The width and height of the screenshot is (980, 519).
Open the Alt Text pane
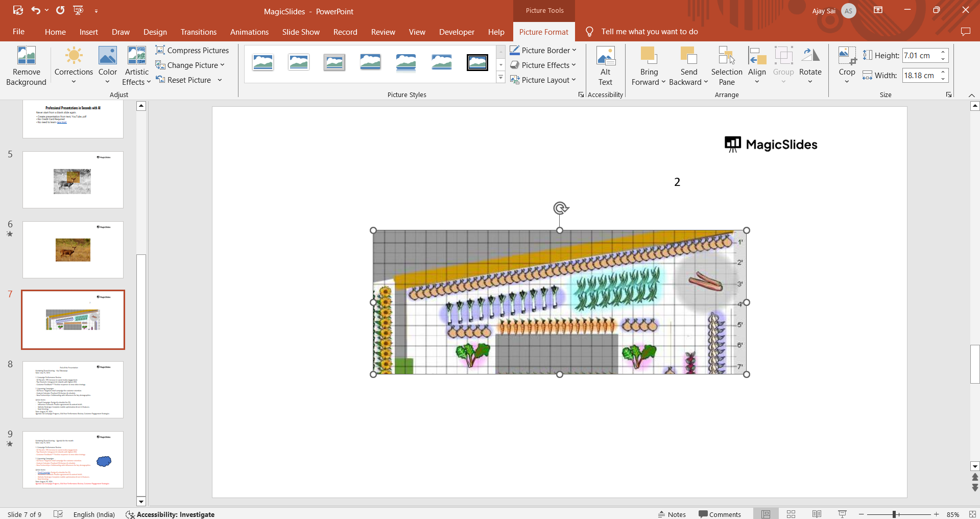pyautogui.click(x=605, y=66)
